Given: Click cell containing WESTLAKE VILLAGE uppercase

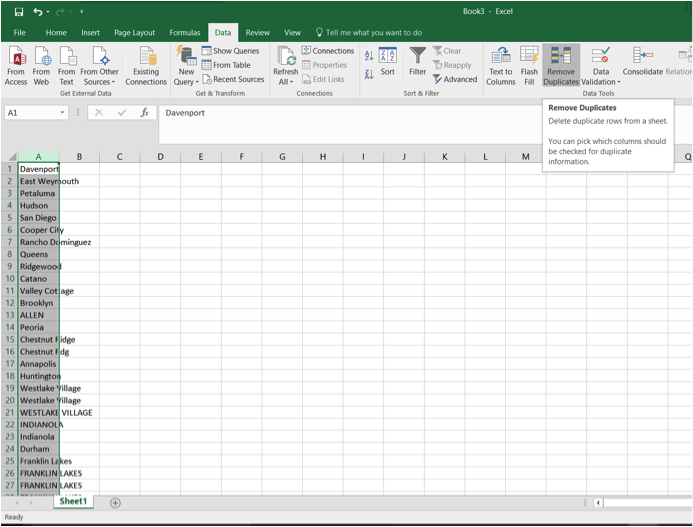Looking at the screenshot, I should (x=38, y=413).
